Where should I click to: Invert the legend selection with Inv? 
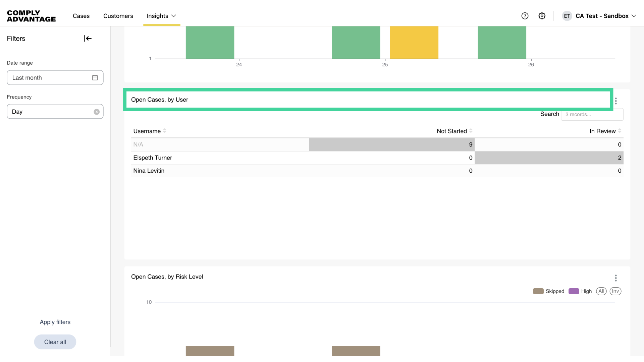pyautogui.click(x=615, y=291)
